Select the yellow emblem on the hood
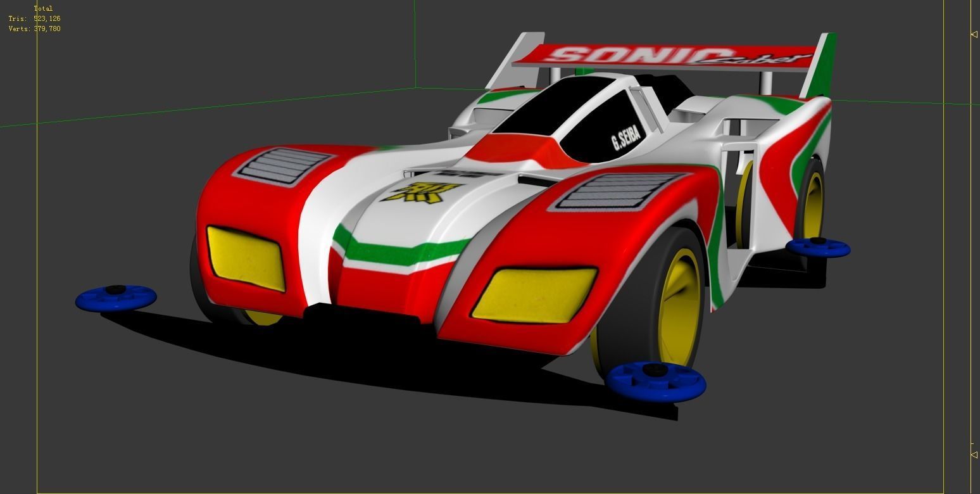Viewport: 980px width, 494px height. pyautogui.click(x=422, y=192)
